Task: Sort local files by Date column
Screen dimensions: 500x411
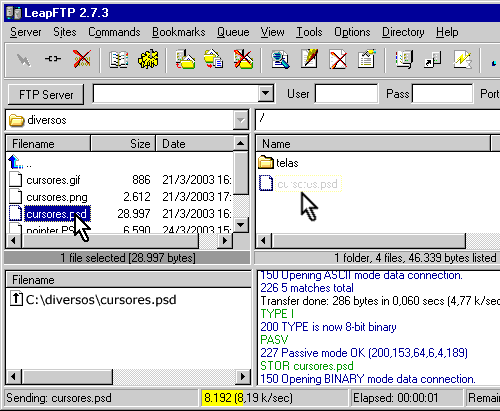Action: tap(195, 144)
